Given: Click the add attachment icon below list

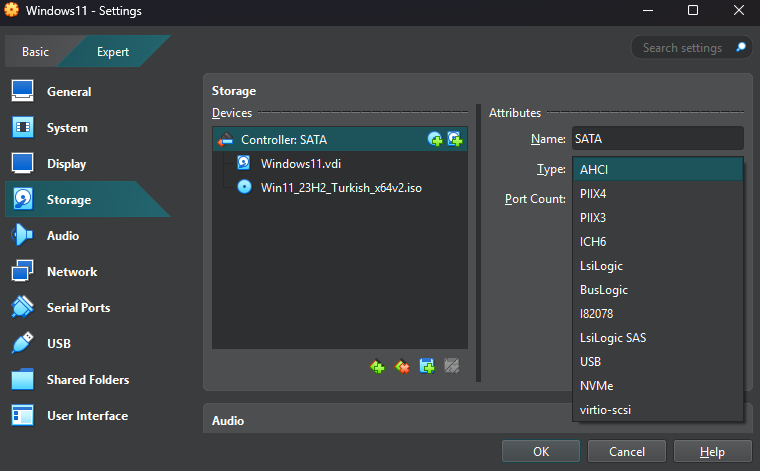Looking at the screenshot, I should (427, 366).
